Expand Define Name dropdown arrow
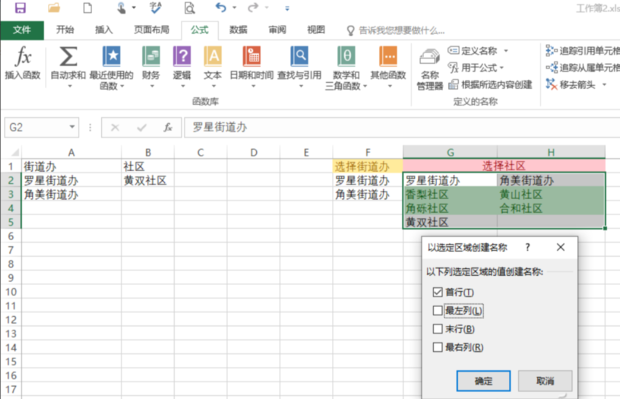620x399 pixels. click(506, 51)
